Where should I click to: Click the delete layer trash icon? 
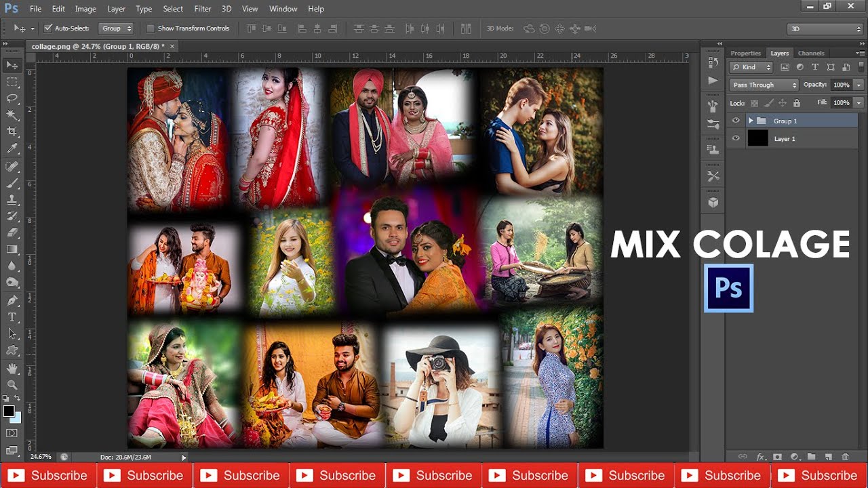(x=845, y=457)
